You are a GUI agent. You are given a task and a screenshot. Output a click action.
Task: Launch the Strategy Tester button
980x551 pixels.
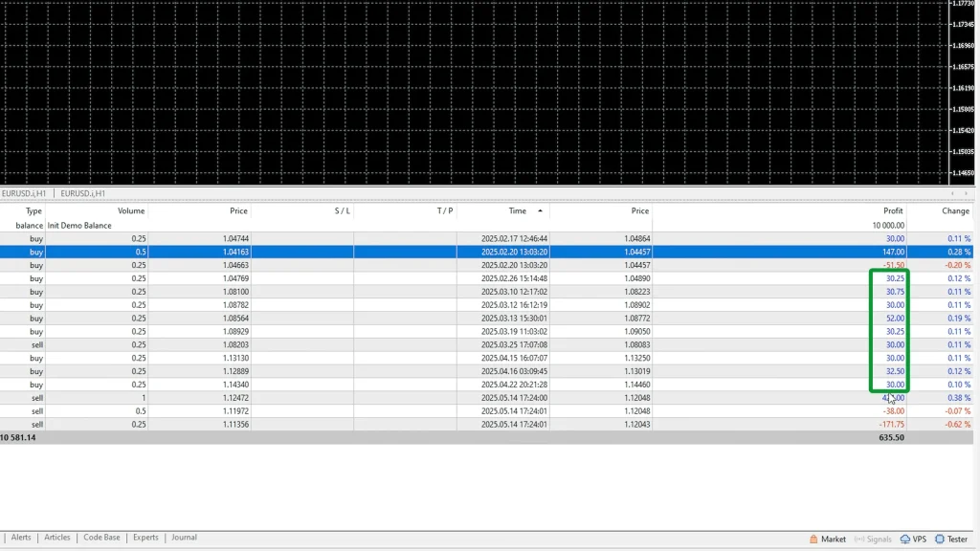pos(951,539)
